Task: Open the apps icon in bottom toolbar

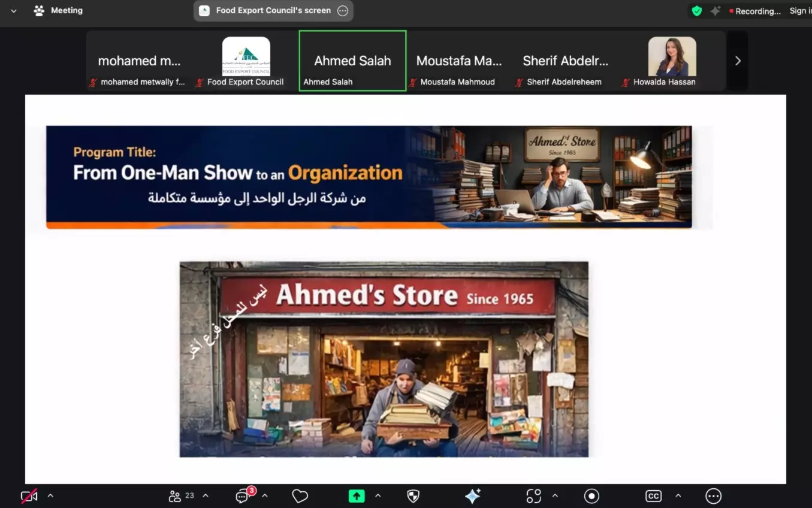Action: point(533,496)
